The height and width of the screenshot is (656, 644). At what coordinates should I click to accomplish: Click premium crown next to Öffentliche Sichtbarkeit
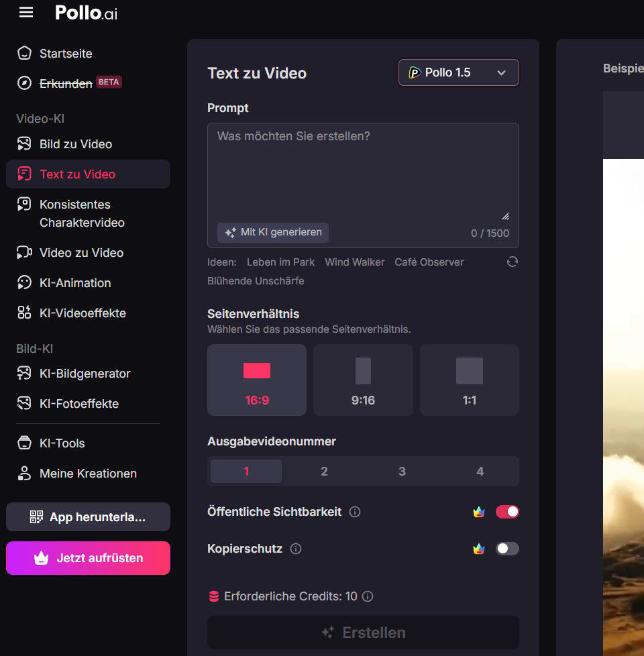pos(479,512)
